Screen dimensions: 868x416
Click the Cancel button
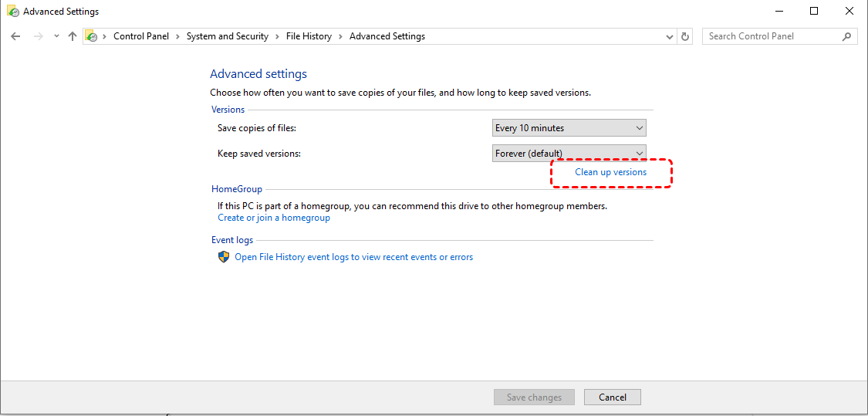click(613, 397)
